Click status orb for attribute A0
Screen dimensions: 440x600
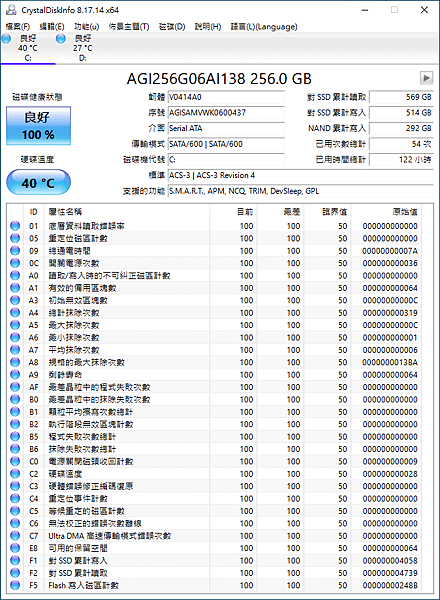15,276
